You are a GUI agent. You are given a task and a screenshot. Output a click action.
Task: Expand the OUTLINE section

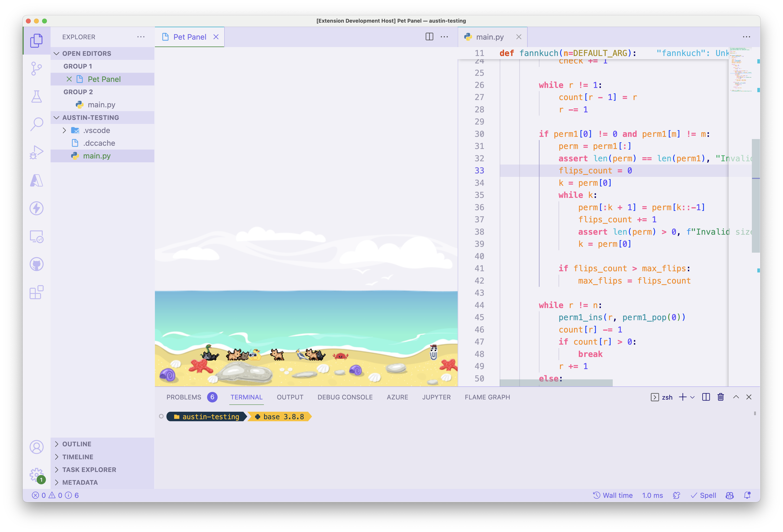click(77, 444)
